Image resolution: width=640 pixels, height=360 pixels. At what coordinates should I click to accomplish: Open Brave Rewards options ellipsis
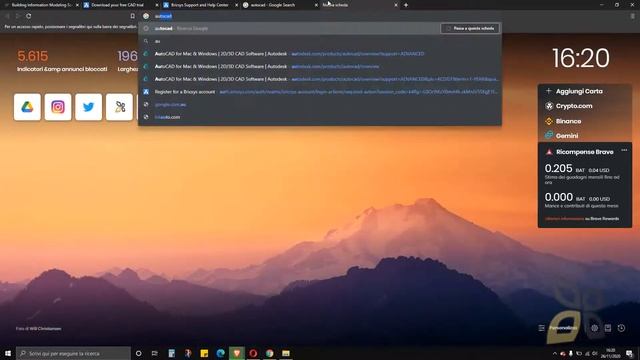click(624, 150)
